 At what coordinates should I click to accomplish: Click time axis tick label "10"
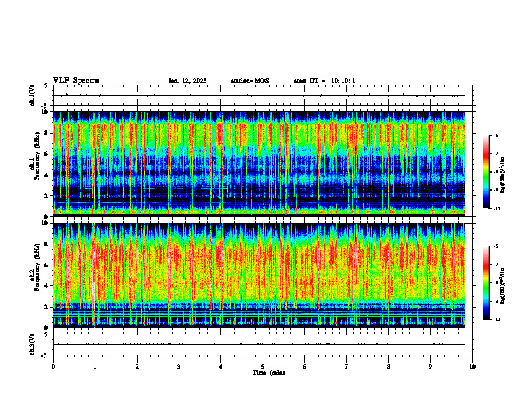pyautogui.click(x=472, y=367)
